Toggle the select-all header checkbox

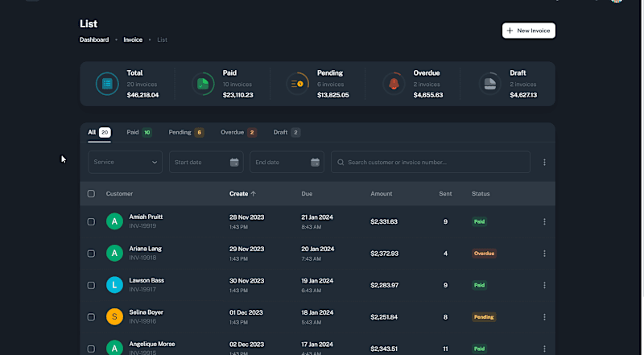(91, 193)
